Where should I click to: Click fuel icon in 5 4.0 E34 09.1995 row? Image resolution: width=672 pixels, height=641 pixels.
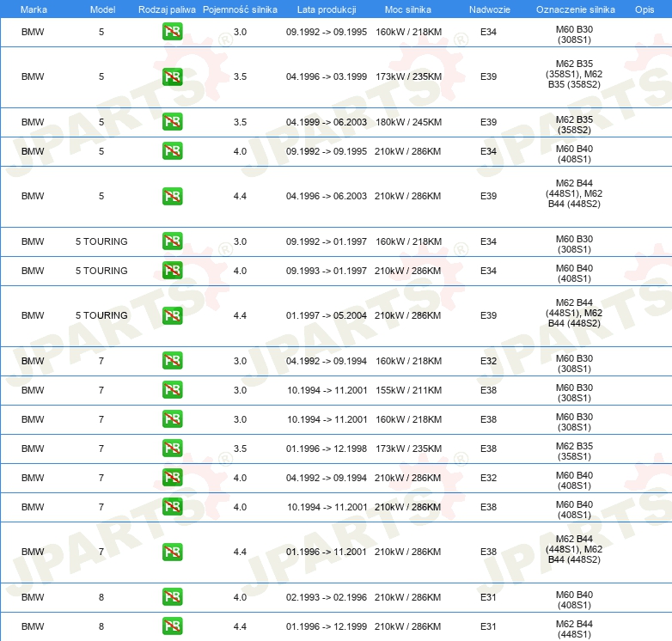click(x=172, y=151)
